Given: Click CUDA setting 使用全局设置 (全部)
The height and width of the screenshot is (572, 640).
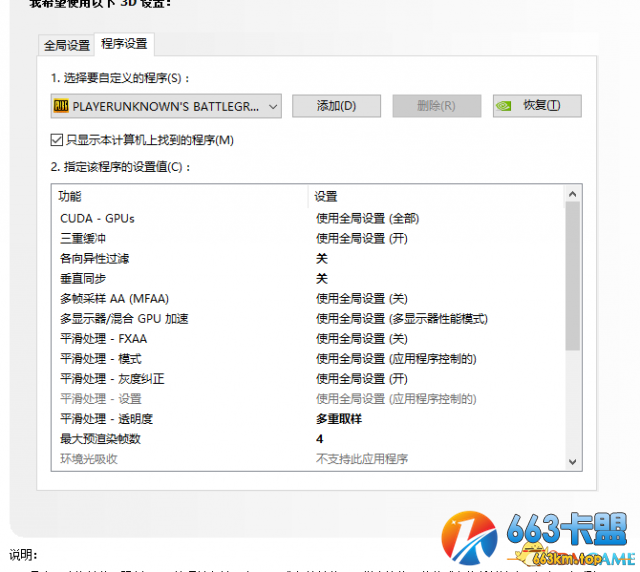Looking at the screenshot, I should coord(367,218).
